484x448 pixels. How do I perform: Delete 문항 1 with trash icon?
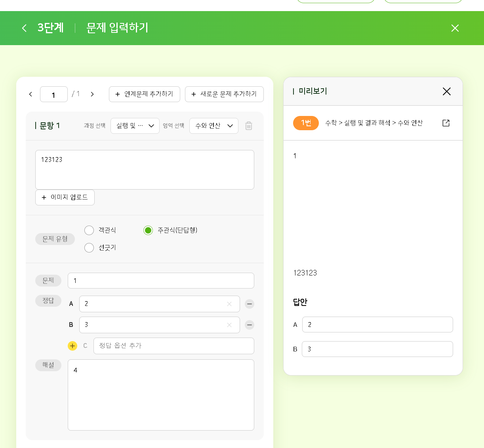point(249,126)
